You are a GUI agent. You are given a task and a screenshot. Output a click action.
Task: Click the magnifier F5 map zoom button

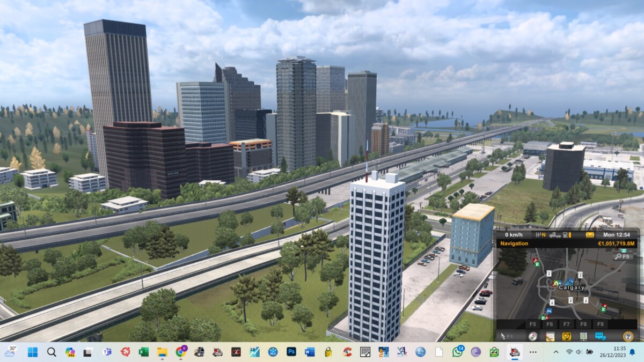click(622, 256)
